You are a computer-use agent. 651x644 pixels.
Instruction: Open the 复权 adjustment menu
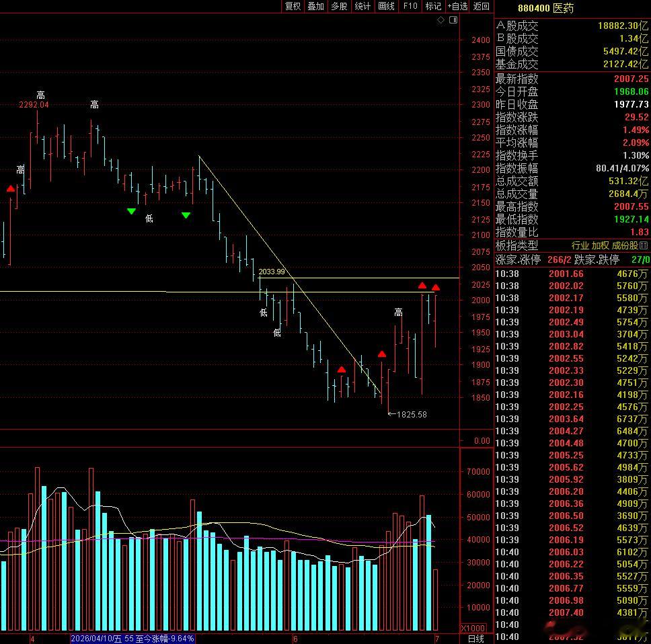[x=293, y=6]
